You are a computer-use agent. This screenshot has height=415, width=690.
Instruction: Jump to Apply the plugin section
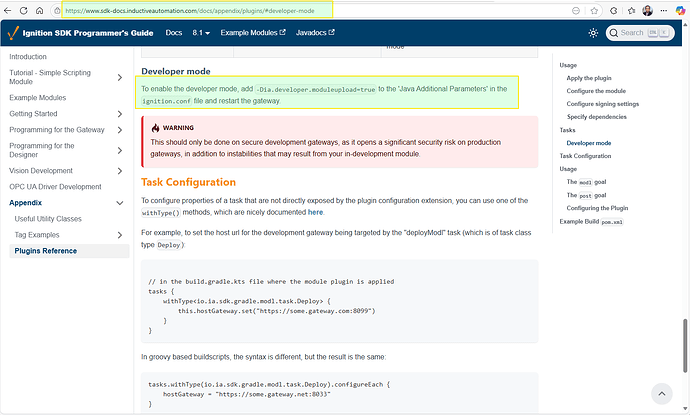click(x=589, y=78)
